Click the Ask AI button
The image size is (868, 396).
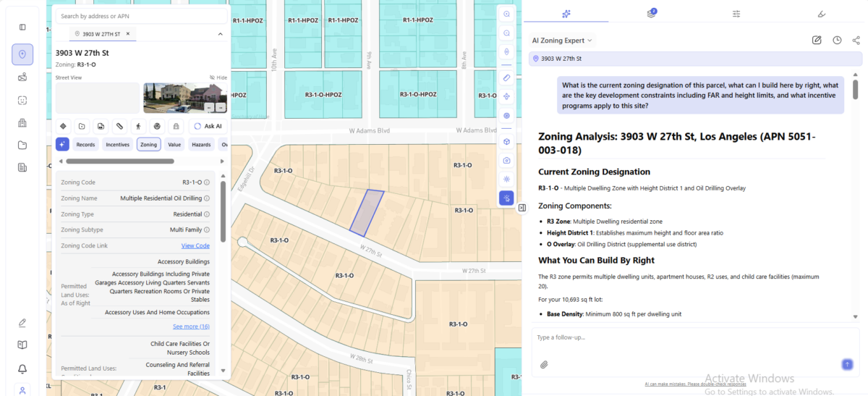coord(208,126)
